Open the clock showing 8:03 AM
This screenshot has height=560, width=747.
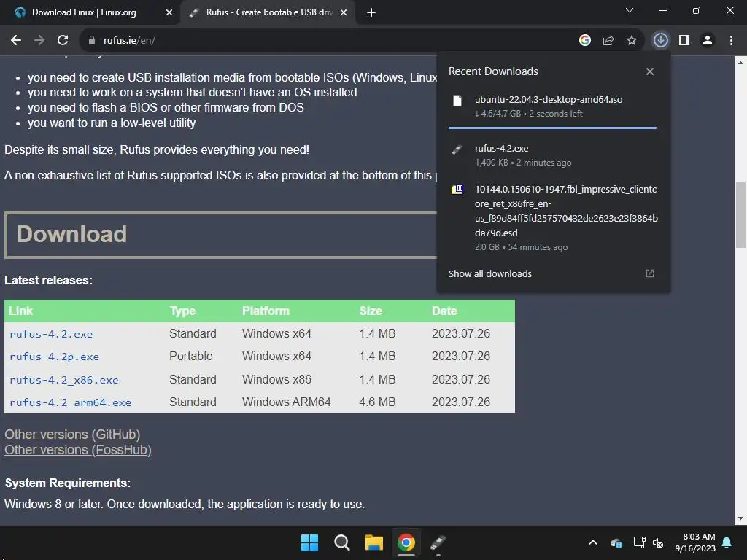pyautogui.click(x=695, y=542)
